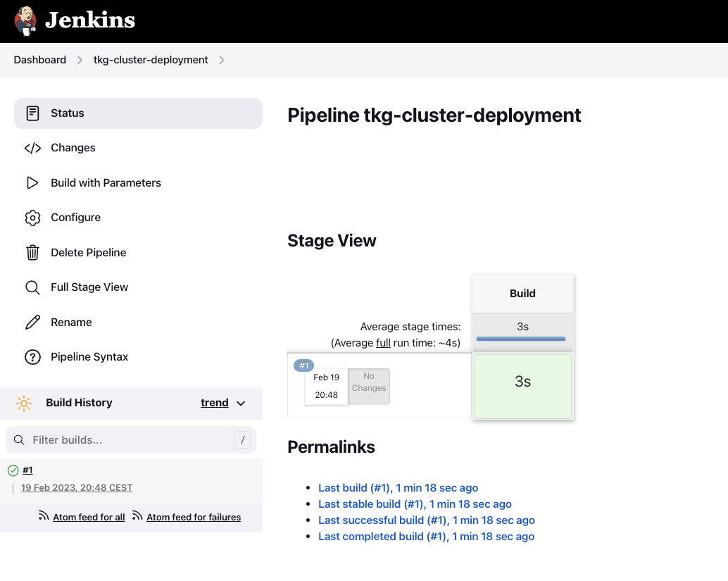Viewport: 728px width, 581px height.
Task: Open tkg-cluster-deployment from the breadcrumb
Action: coord(150,60)
